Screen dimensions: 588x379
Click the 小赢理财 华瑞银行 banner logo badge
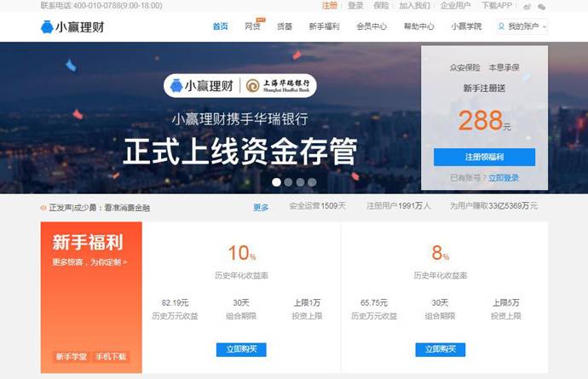240,86
